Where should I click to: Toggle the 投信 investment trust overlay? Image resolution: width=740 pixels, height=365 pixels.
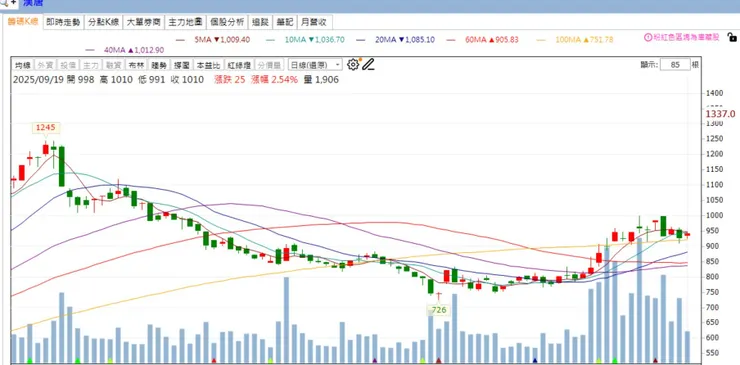point(67,65)
